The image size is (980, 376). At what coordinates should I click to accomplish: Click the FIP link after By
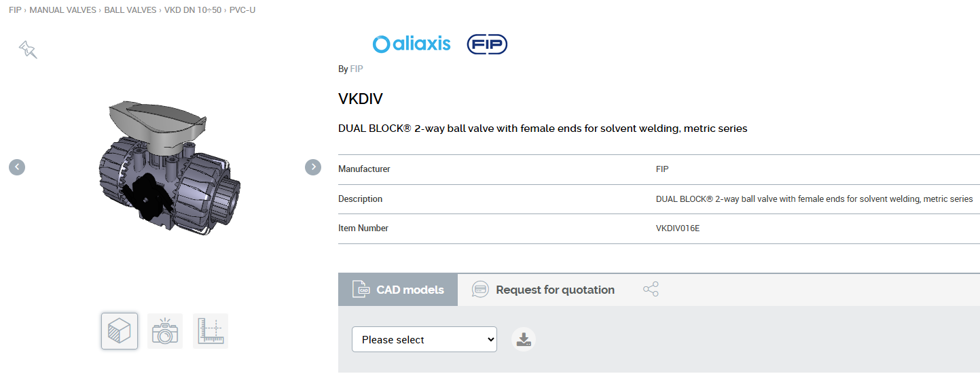click(x=357, y=69)
